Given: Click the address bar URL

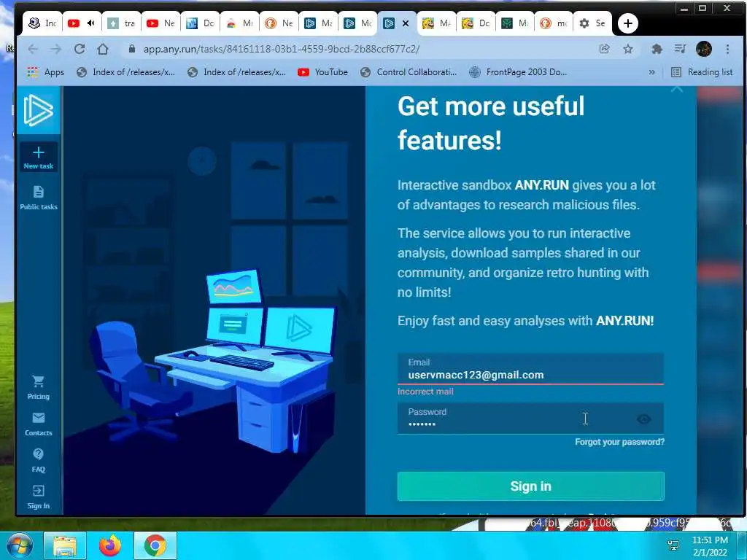Looking at the screenshot, I should (281, 49).
